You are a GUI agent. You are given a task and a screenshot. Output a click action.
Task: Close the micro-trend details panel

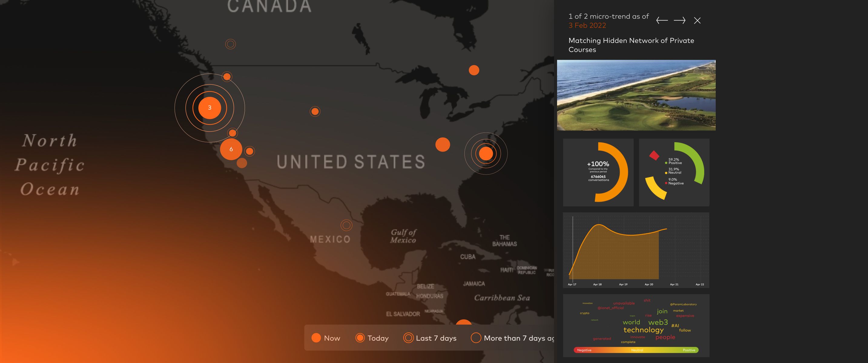(697, 21)
